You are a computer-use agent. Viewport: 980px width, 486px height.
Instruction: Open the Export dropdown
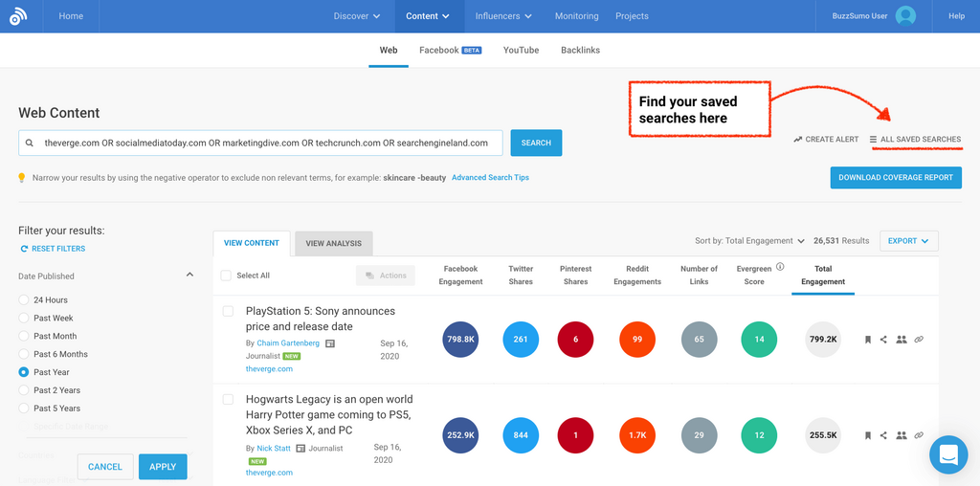(908, 241)
